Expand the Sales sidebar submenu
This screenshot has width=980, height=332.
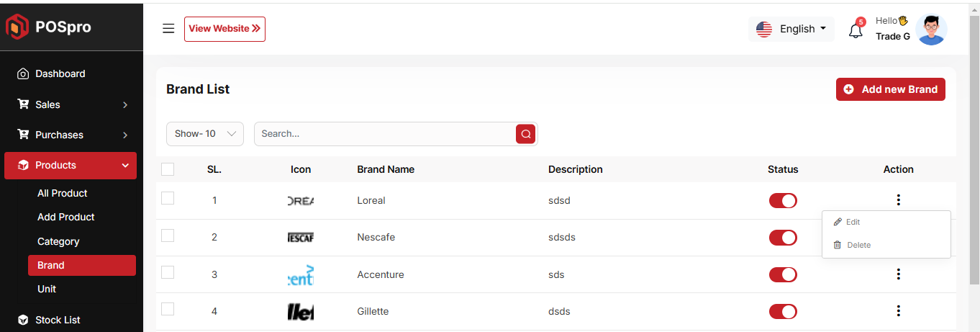pyautogui.click(x=71, y=104)
